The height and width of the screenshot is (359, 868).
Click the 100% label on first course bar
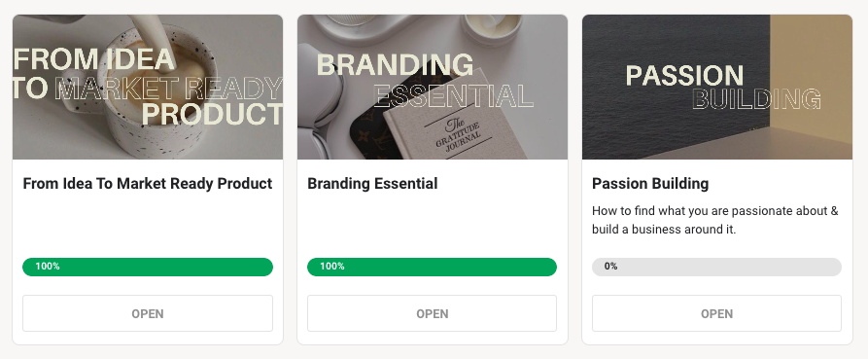[48, 267]
